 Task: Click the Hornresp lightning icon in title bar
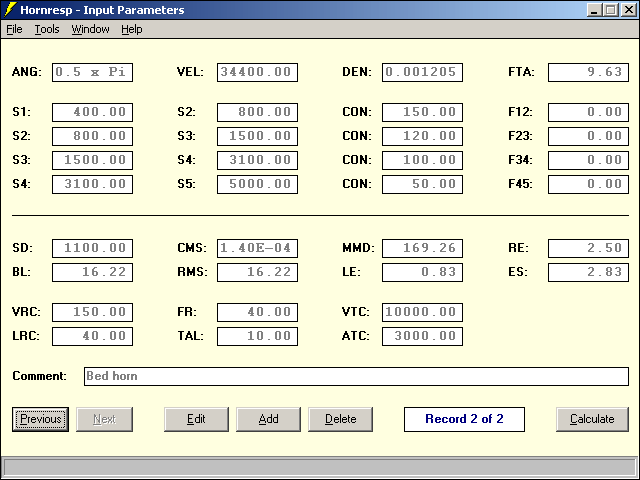(x=10, y=9)
